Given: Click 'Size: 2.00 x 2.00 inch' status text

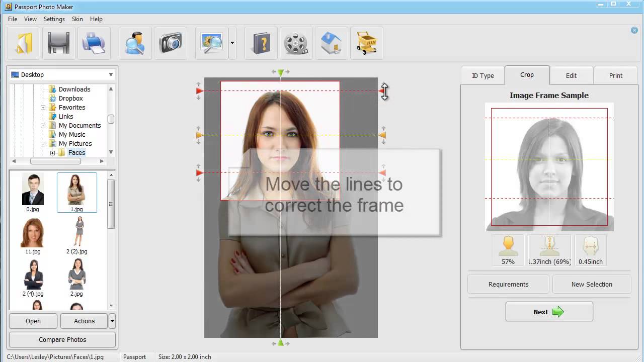Looking at the screenshot, I should pyautogui.click(x=185, y=357).
